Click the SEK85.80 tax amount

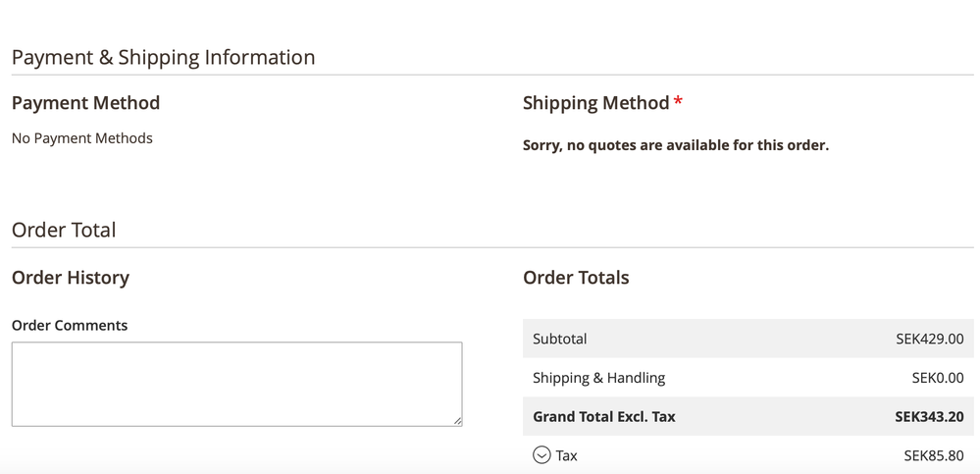click(933, 455)
